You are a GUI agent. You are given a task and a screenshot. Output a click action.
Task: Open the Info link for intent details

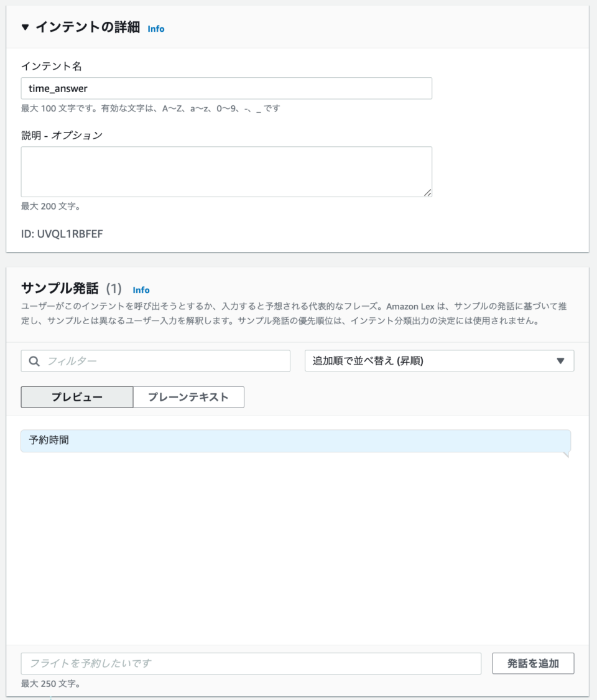click(155, 29)
